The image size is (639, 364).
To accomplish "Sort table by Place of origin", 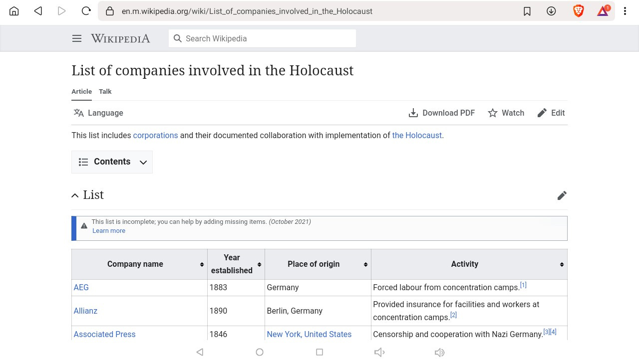I will 318,264.
